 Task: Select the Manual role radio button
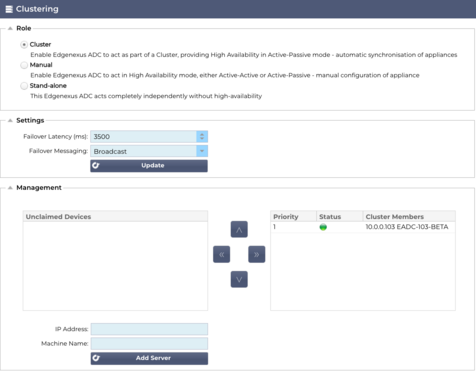tap(24, 65)
